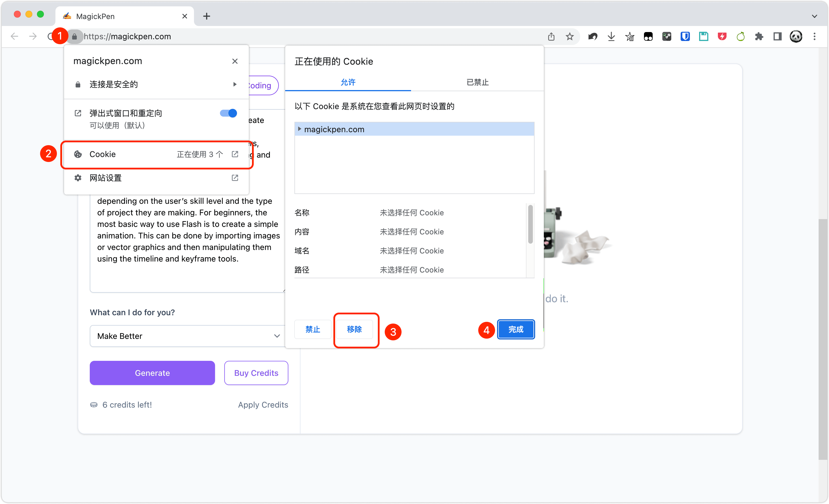Click Apply Credits text link

(263, 405)
